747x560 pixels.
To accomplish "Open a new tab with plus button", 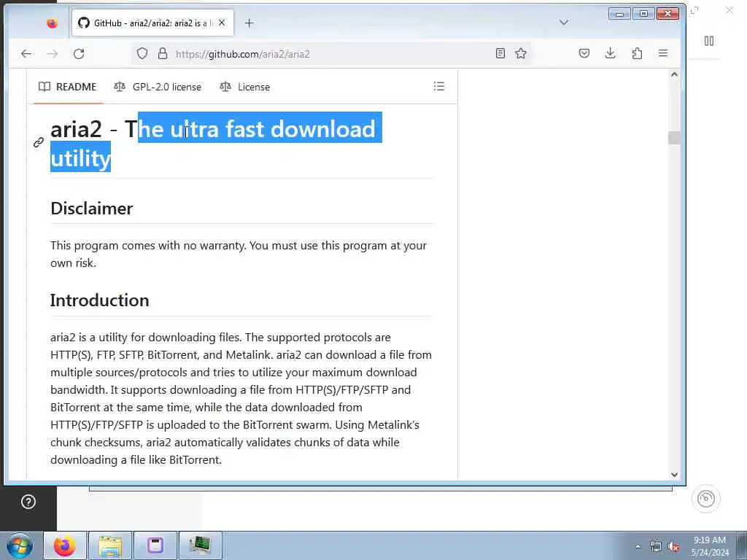I will [249, 23].
